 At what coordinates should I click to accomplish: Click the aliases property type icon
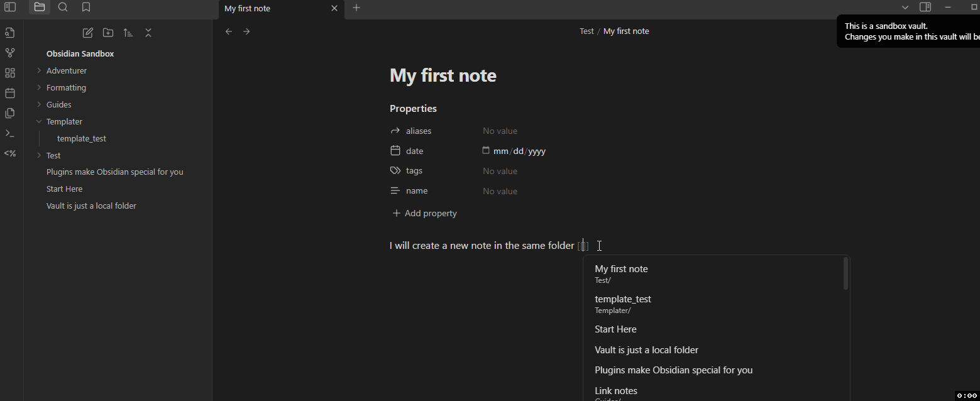pos(395,131)
